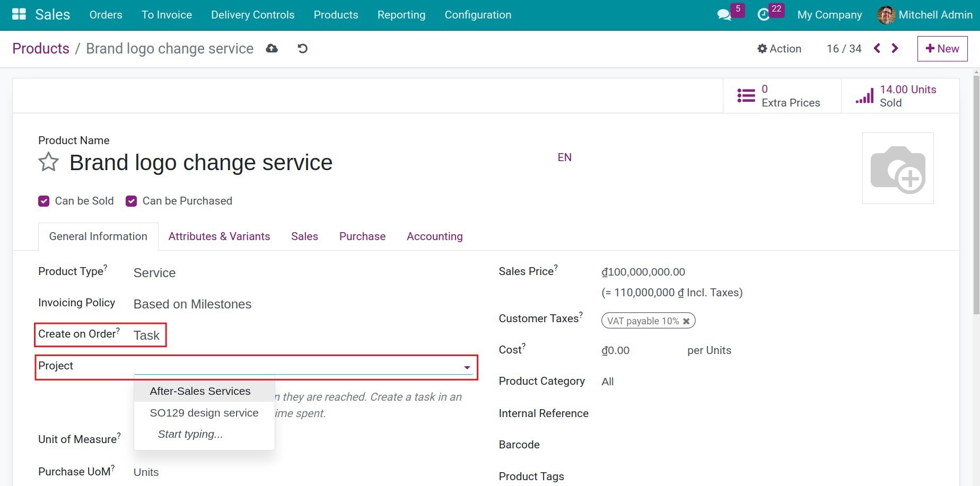Open the messages conversation icon
The image size is (980, 486).
pos(723,14)
